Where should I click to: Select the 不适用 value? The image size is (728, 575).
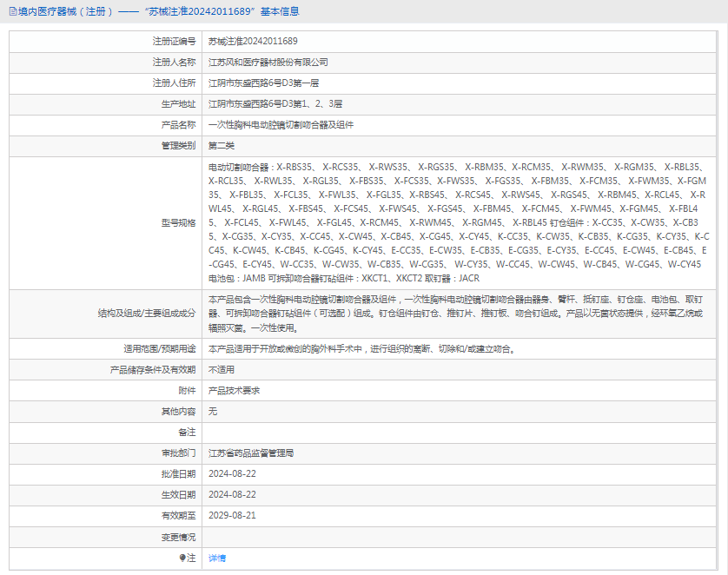[x=221, y=370]
